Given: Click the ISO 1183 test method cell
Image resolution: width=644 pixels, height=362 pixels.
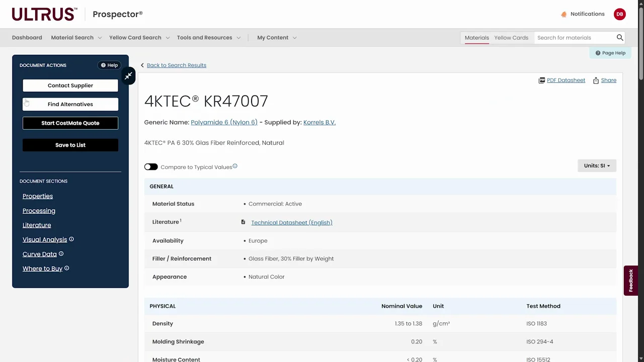Looking at the screenshot, I should (x=537, y=324).
